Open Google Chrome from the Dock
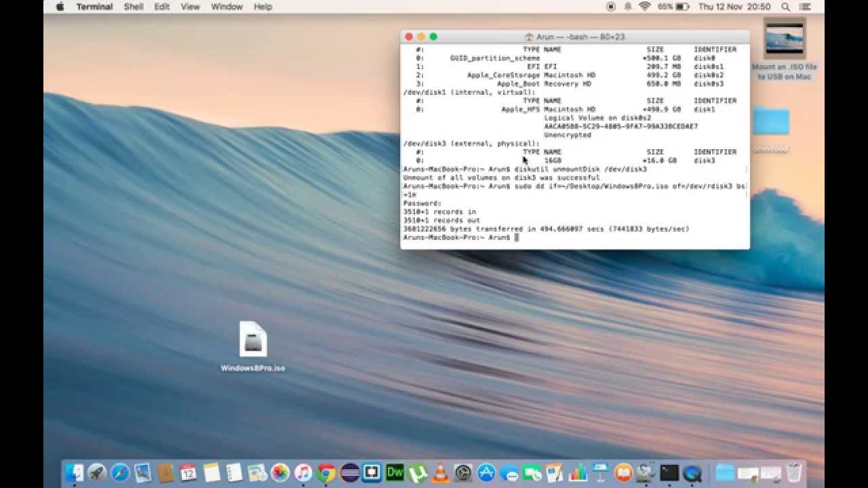The width and height of the screenshot is (868, 488). pyautogui.click(x=326, y=472)
